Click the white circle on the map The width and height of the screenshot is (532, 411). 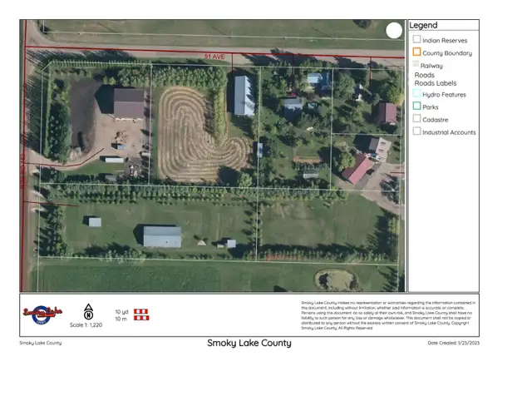click(x=394, y=31)
